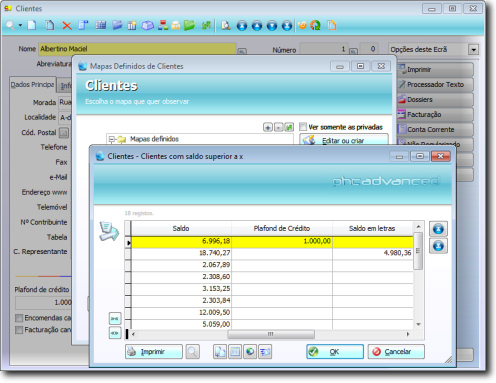Click the shrink columns icon left of the grid
Viewport: 496px width, 383px height.
click(x=115, y=319)
